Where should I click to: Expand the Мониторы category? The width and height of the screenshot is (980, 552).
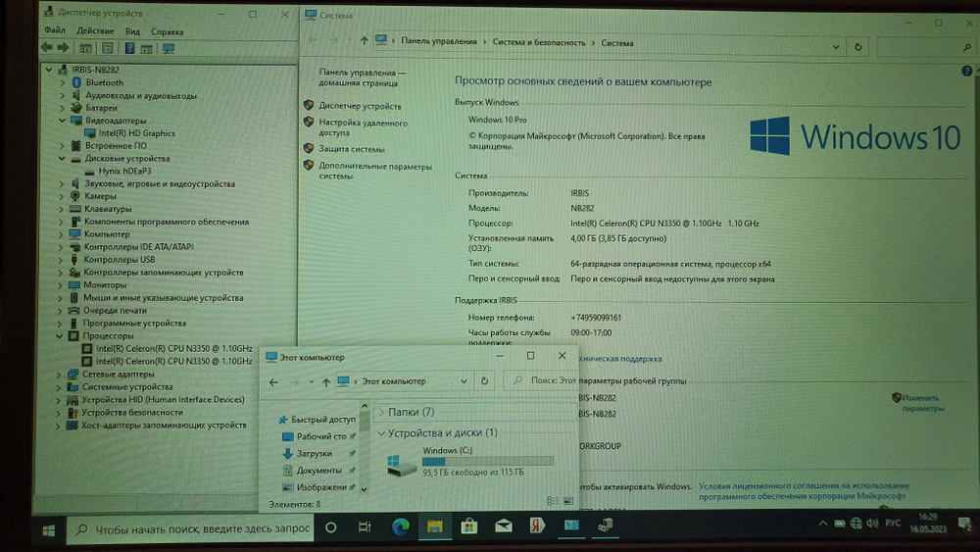[x=61, y=284]
